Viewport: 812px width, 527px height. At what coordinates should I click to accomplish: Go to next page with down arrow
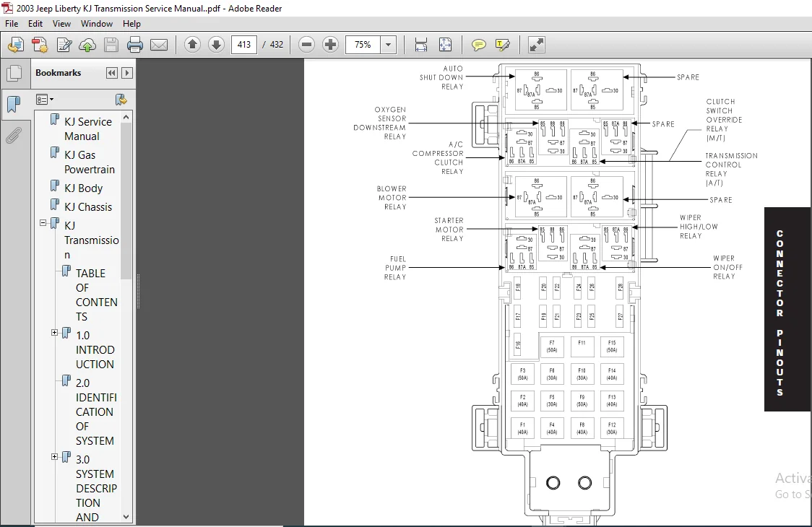pyautogui.click(x=216, y=45)
